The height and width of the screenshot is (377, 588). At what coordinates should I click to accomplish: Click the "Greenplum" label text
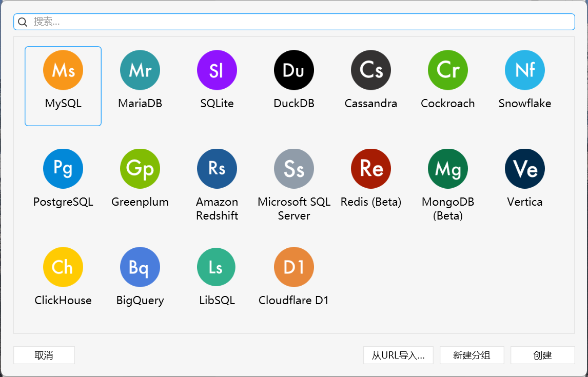(x=140, y=202)
